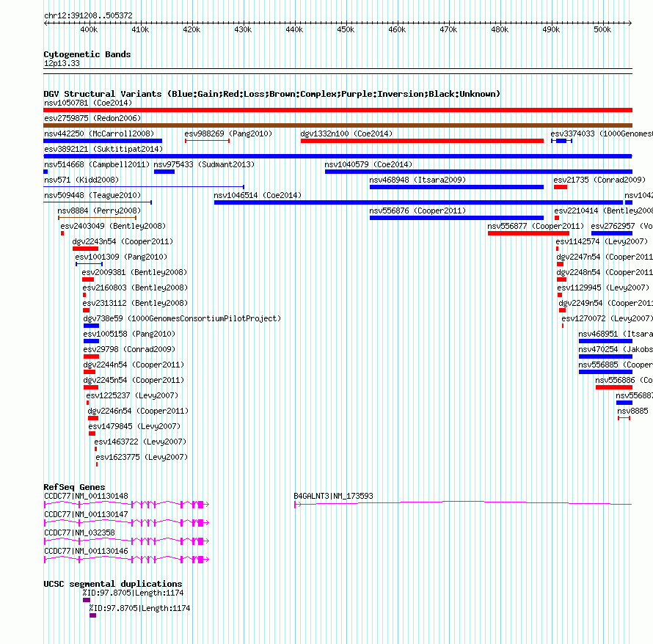Image resolution: width=653 pixels, height=644 pixels.
Task: Click the nsv1050781 (Coe2014) red loss bar
Action: pyautogui.click(x=338, y=110)
